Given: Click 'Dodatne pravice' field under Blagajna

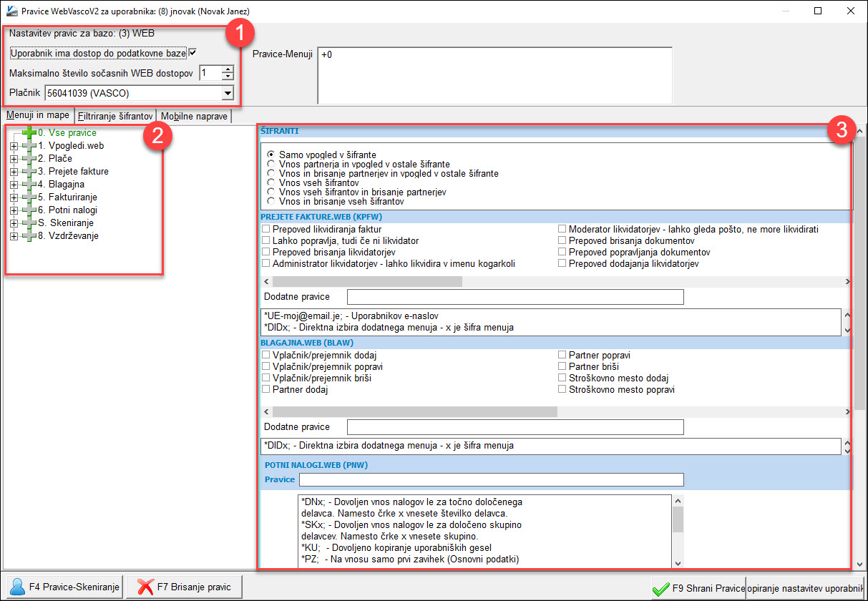Looking at the screenshot, I should pos(515,427).
